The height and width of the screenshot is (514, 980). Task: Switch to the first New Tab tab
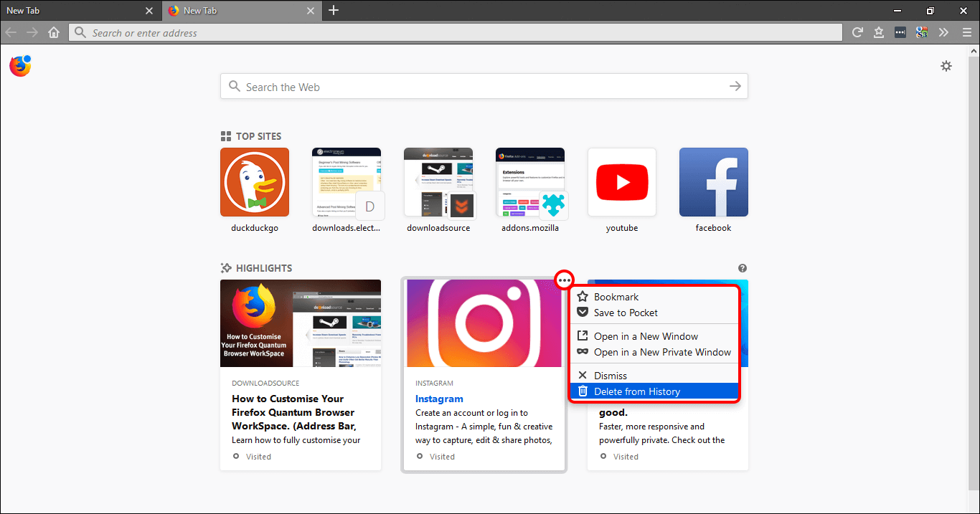click(80, 11)
